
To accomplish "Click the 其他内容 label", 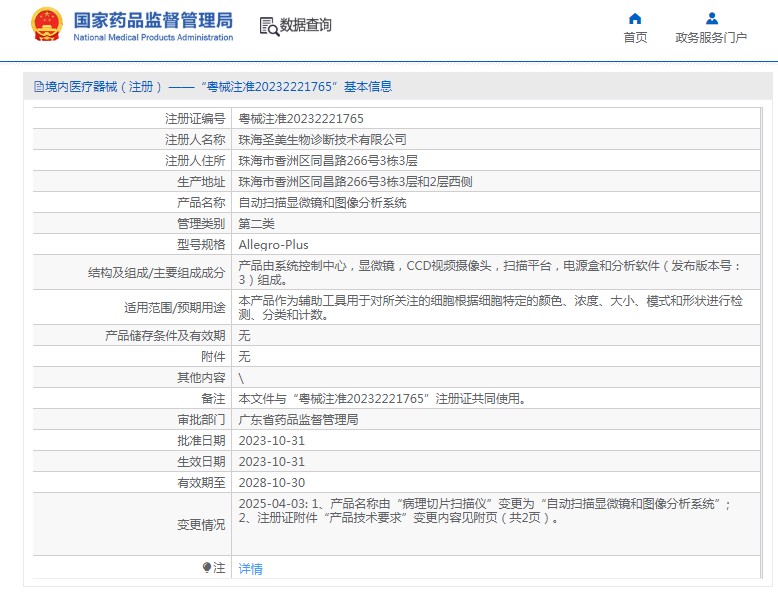I will (x=201, y=378).
